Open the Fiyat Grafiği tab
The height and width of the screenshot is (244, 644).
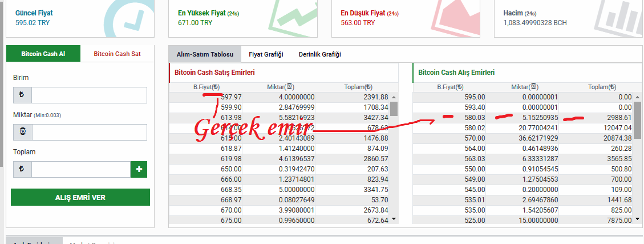(x=266, y=54)
